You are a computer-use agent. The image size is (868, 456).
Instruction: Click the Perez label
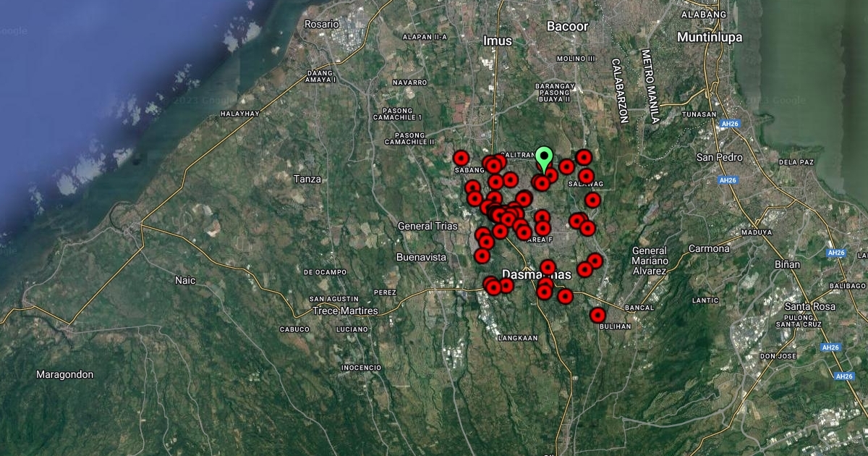pyautogui.click(x=385, y=292)
